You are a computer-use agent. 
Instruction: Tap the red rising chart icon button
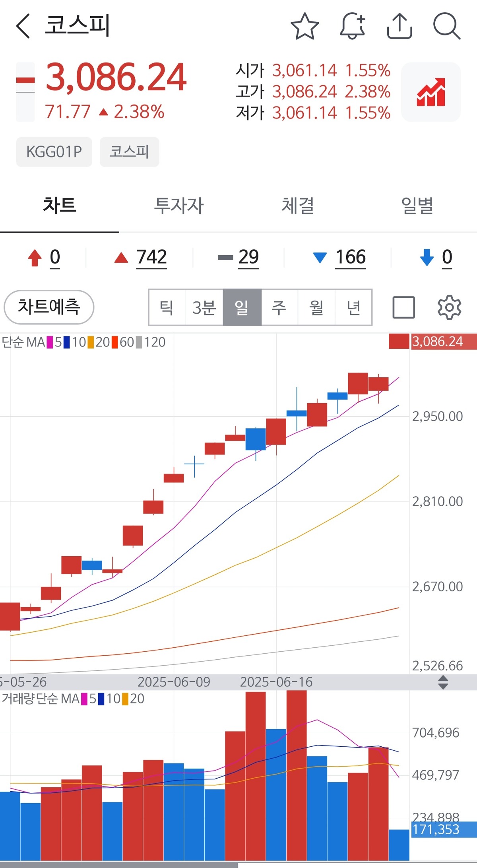click(x=431, y=92)
